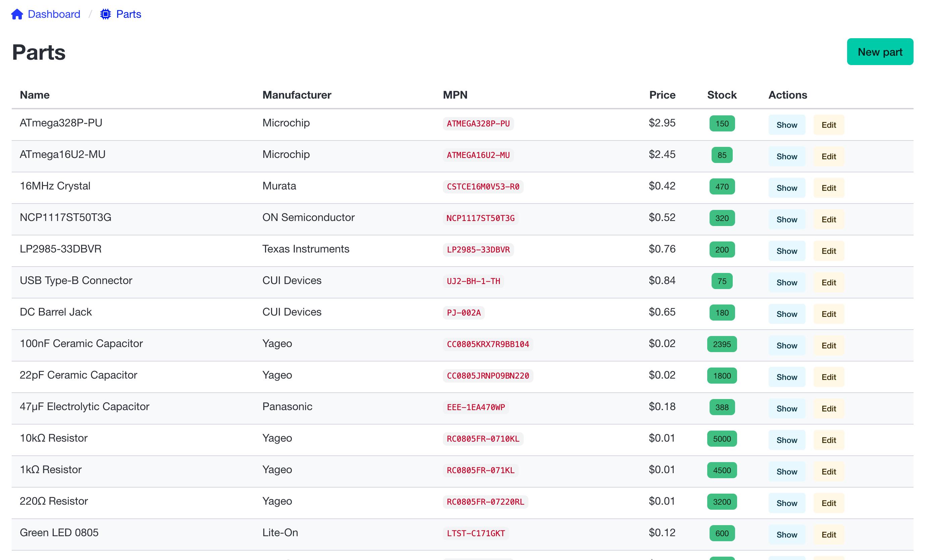Create a new part with New part button
Viewport: 932px width, 560px height.
coord(880,52)
